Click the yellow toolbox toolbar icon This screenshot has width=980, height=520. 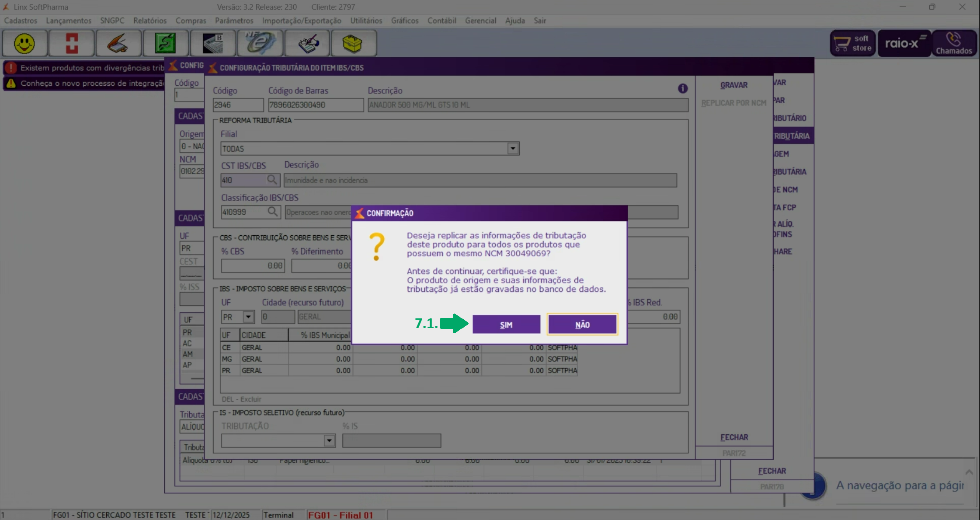(353, 43)
